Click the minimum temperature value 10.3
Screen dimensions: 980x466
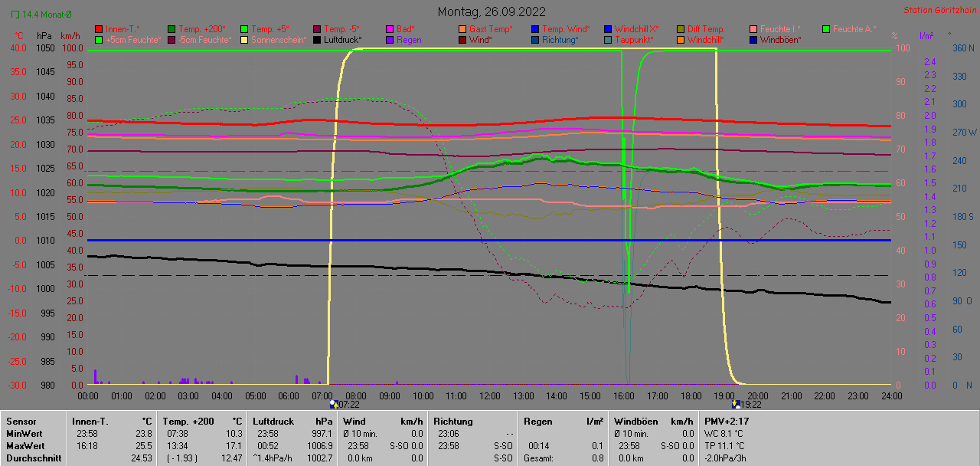tap(233, 433)
